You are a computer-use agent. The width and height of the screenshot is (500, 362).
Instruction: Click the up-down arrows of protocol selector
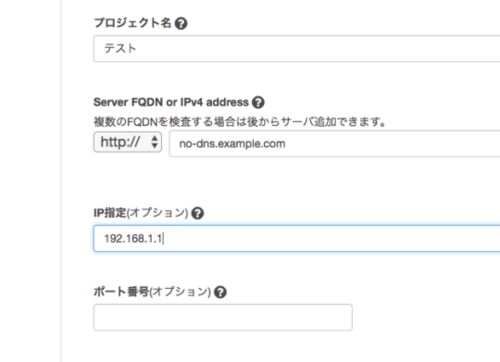[x=154, y=142]
